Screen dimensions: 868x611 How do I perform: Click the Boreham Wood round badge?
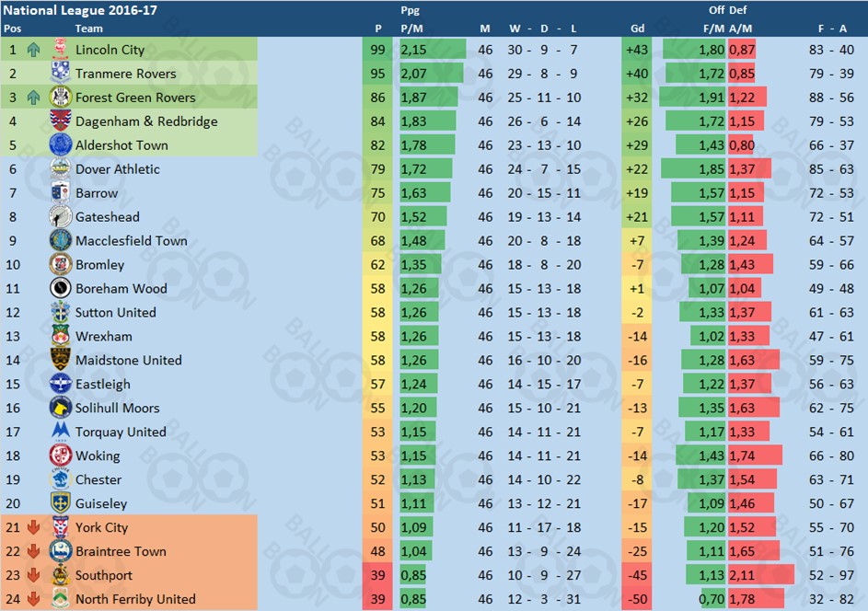[x=61, y=288]
